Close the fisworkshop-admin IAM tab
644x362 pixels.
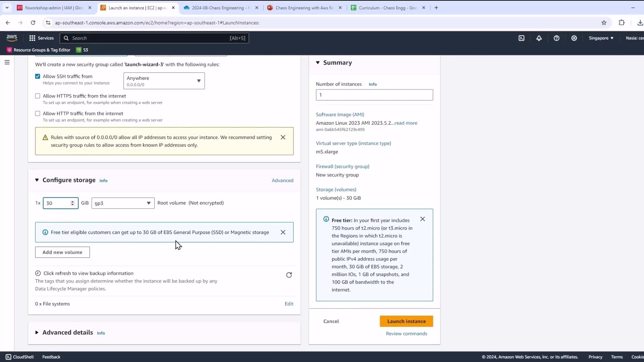click(x=90, y=8)
